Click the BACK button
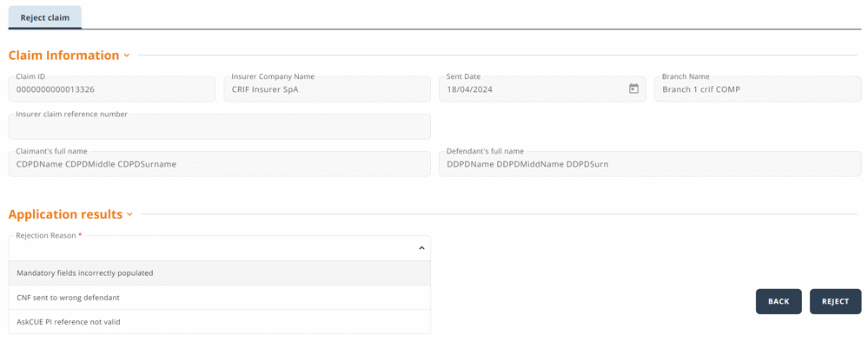This screenshot has height=348, width=868. click(779, 301)
